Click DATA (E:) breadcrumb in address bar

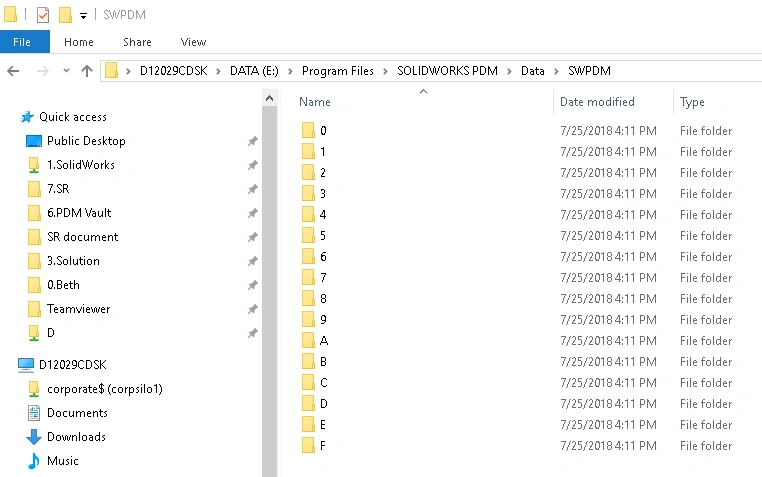254,71
